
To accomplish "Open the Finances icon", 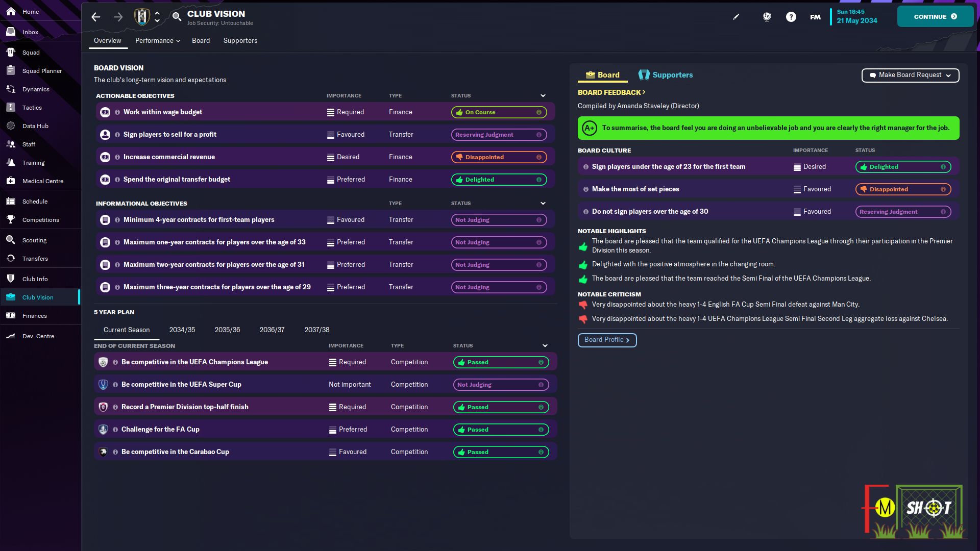I will click(x=11, y=315).
